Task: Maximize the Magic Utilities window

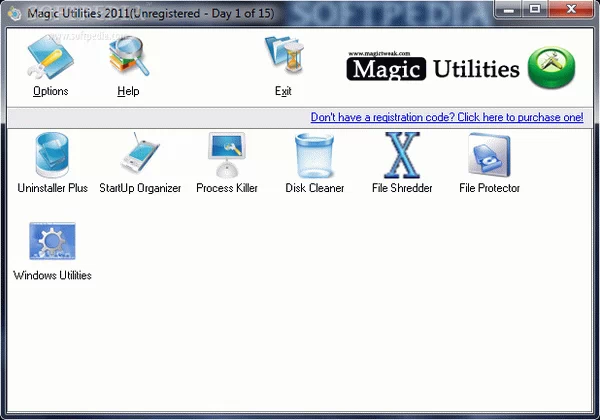Action: [x=535, y=9]
